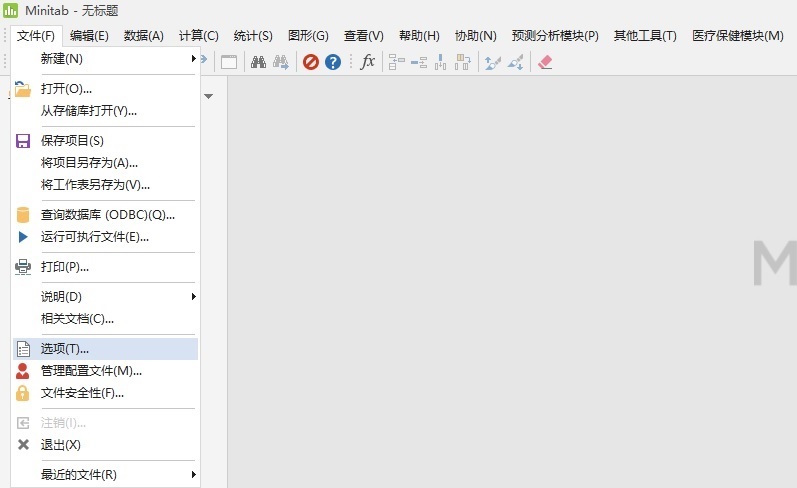Open the 其他工具(T) menu
Screen dimensions: 797x488
645,36
